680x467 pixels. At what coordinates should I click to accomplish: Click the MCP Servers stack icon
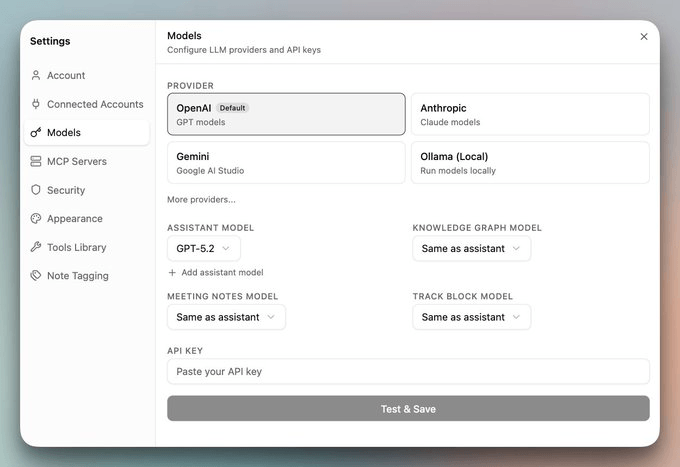tap(36, 161)
